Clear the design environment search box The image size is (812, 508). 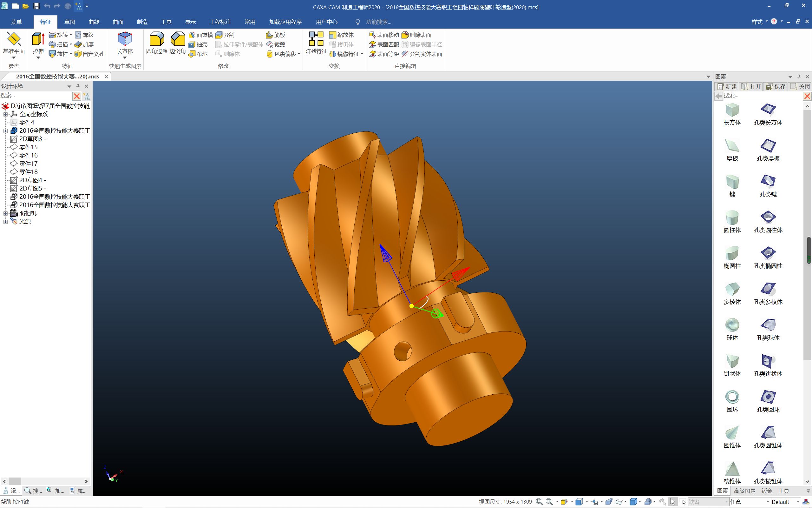[77, 96]
